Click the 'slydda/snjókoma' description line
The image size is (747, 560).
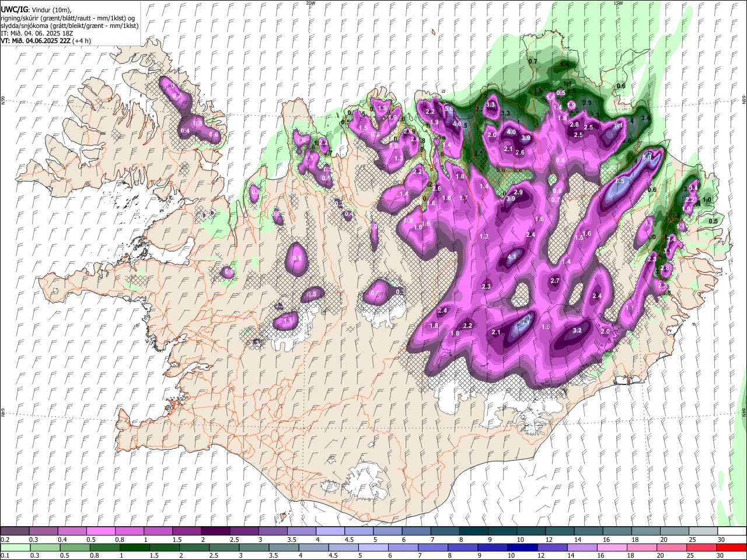[69, 26]
